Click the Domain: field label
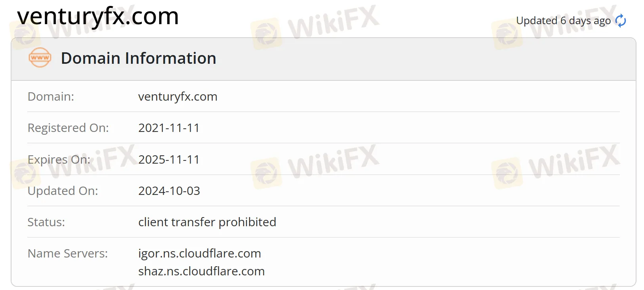The image size is (644, 290). coord(51,97)
